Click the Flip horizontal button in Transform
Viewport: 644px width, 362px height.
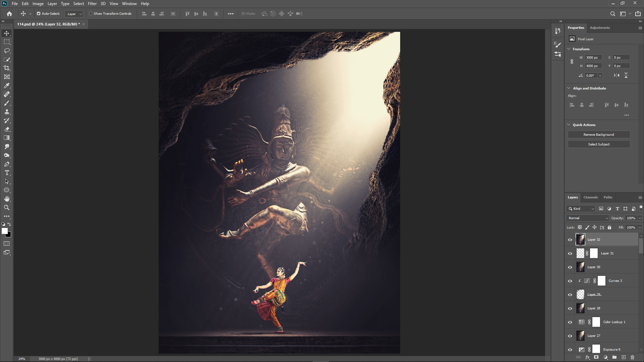click(616, 75)
